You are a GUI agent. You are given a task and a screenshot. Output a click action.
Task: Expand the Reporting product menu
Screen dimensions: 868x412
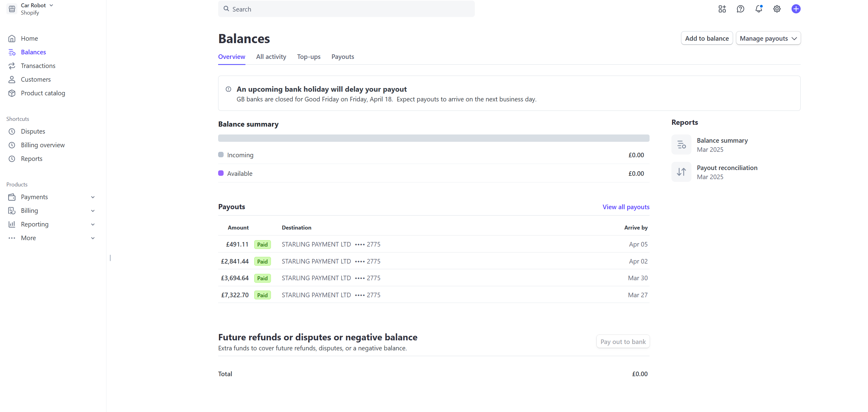click(93, 225)
